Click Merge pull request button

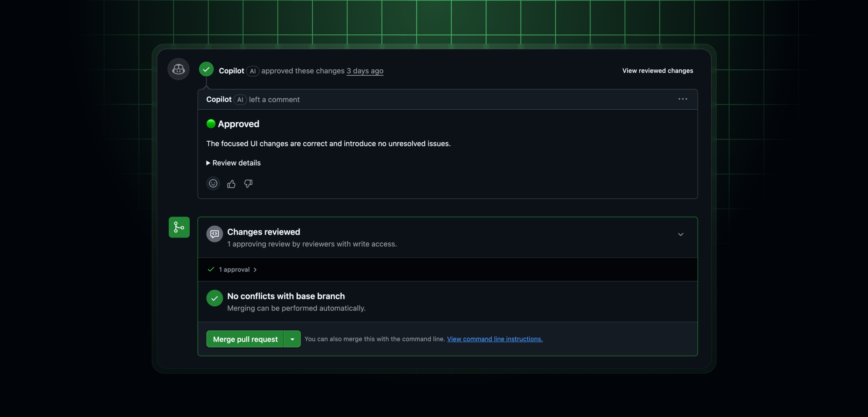(x=246, y=339)
